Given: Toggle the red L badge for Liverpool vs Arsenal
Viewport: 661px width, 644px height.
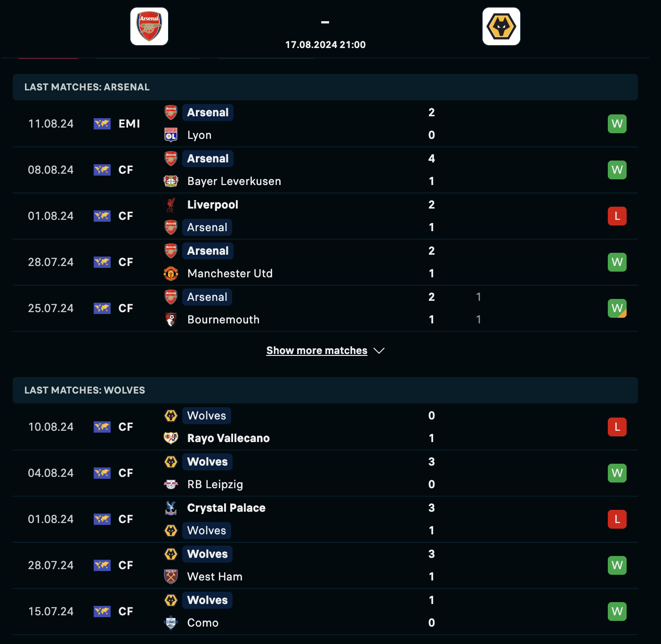Looking at the screenshot, I should click(x=617, y=216).
